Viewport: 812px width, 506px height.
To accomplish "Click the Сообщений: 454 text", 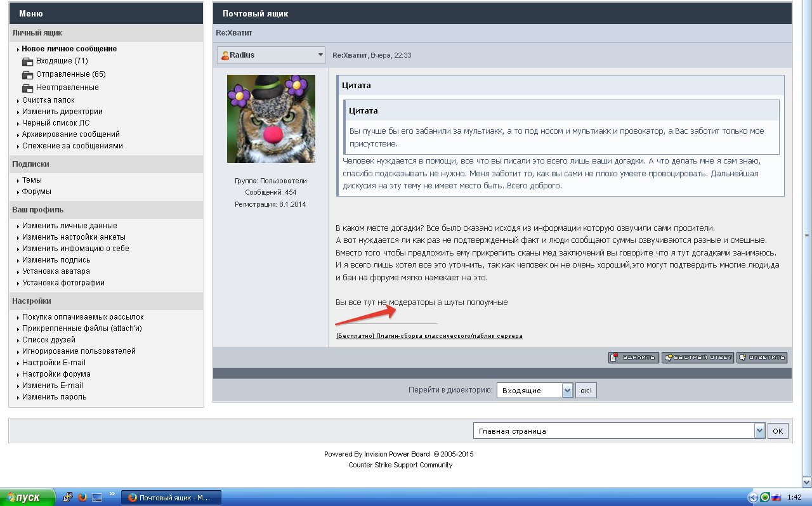I will 271,192.
